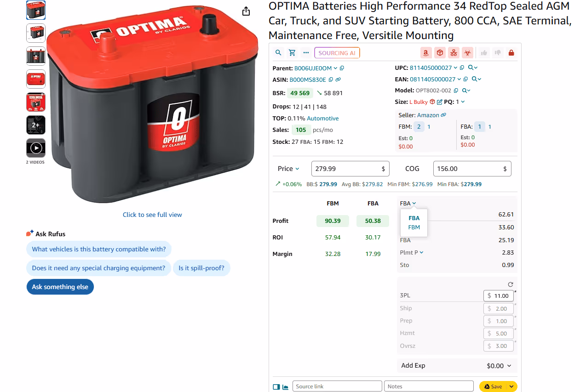Ask if it needs special charging equipment
The image size is (580, 392).
pyautogui.click(x=98, y=268)
